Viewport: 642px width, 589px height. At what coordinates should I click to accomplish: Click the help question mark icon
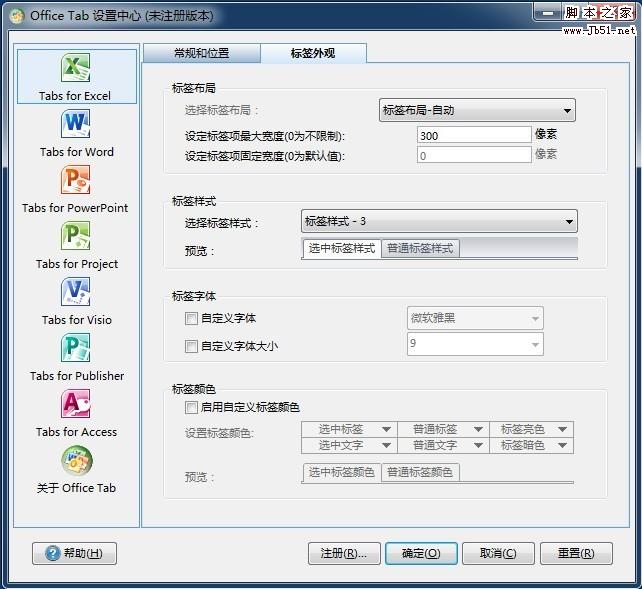pos(52,553)
